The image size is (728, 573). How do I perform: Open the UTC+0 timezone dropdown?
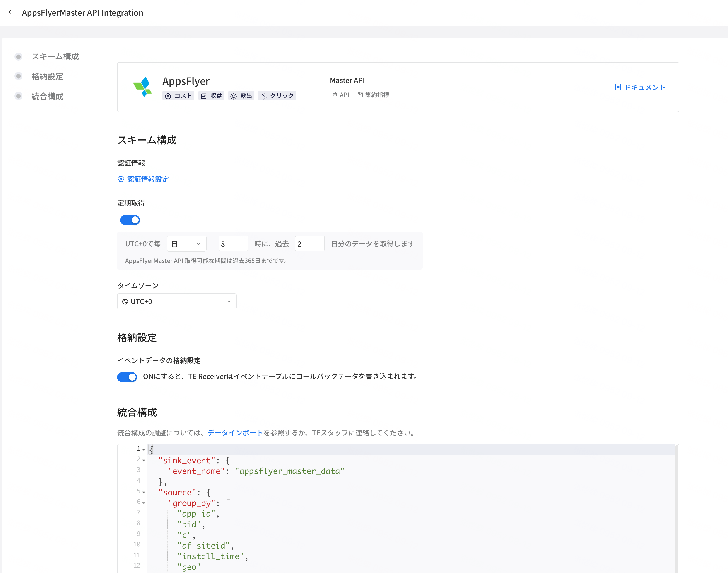[x=177, y=302]
